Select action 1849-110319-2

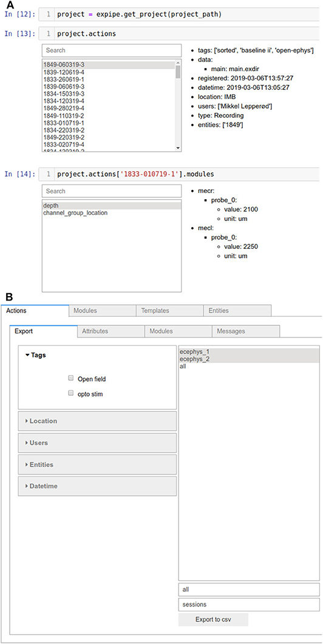[x=109, y=115]
